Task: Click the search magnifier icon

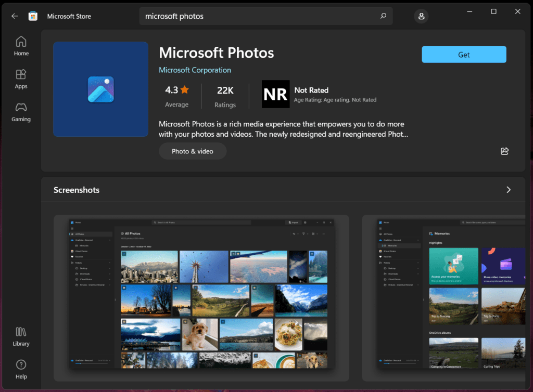Action: (x=383, y=16)
